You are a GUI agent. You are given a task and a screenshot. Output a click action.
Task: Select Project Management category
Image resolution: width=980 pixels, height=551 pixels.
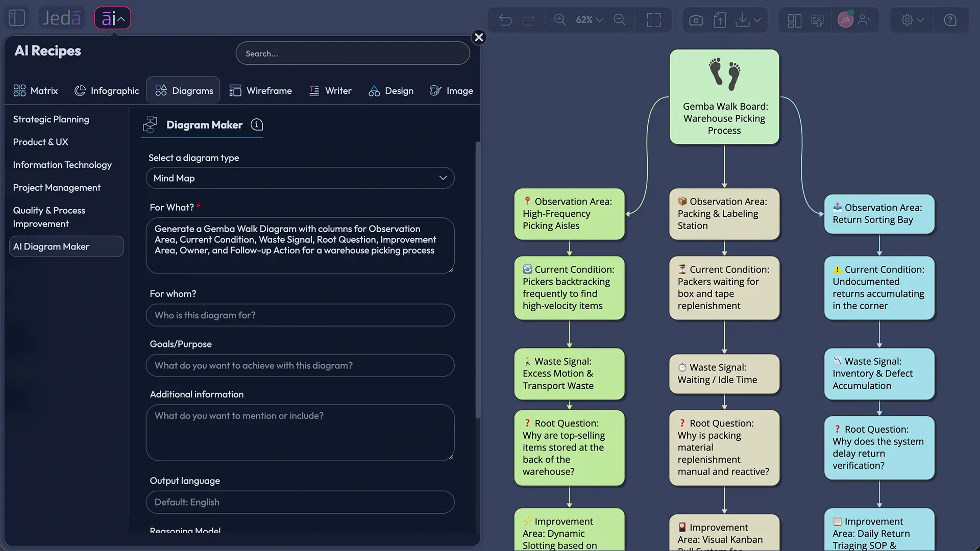pyautogui.click(x=57, y=188)
